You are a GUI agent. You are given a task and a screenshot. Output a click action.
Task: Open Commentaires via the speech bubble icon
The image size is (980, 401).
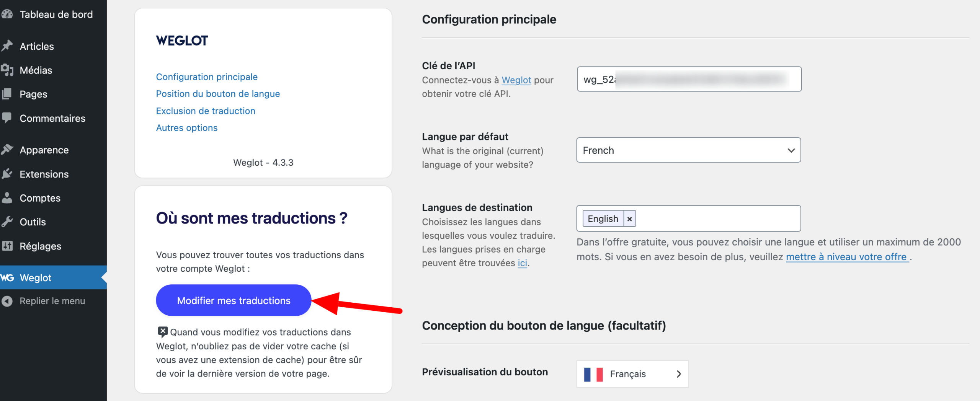[x=8, y=118]
